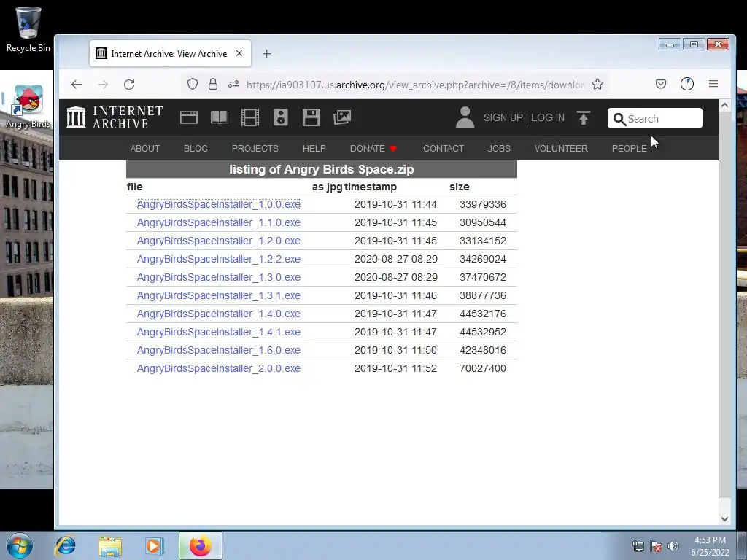
Task: Click timestamp 2020-08-27 08:29 for 1.2.2
Action: pyautogui.click(x=395, y=259)
